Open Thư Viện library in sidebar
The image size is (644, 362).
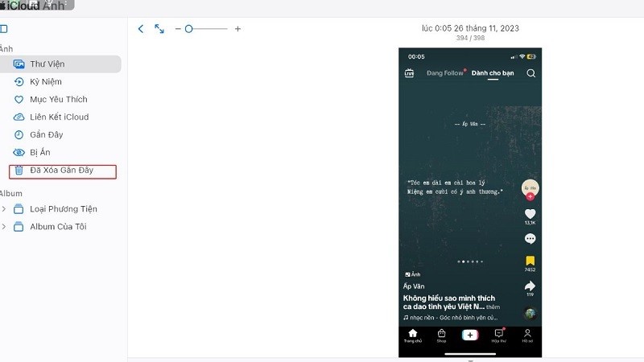point(47,64)
